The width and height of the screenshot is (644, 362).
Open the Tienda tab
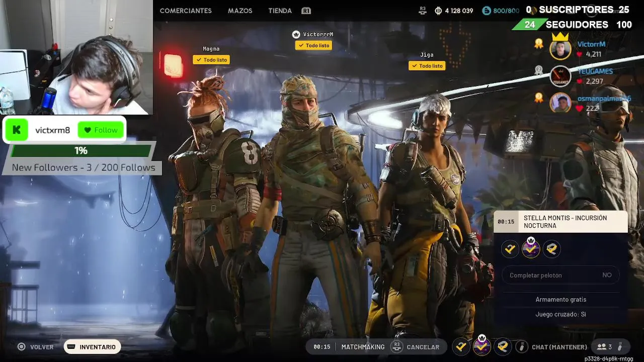coord(280,11)
